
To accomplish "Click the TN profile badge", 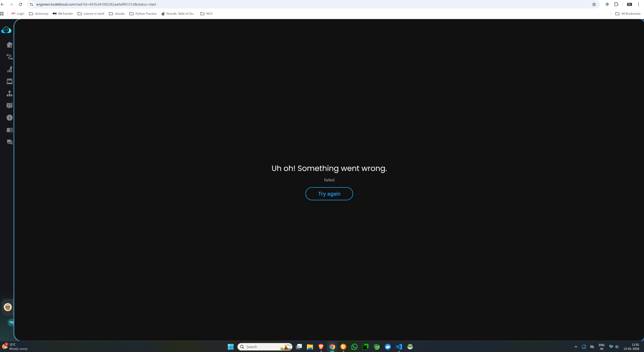I will 11,322.
